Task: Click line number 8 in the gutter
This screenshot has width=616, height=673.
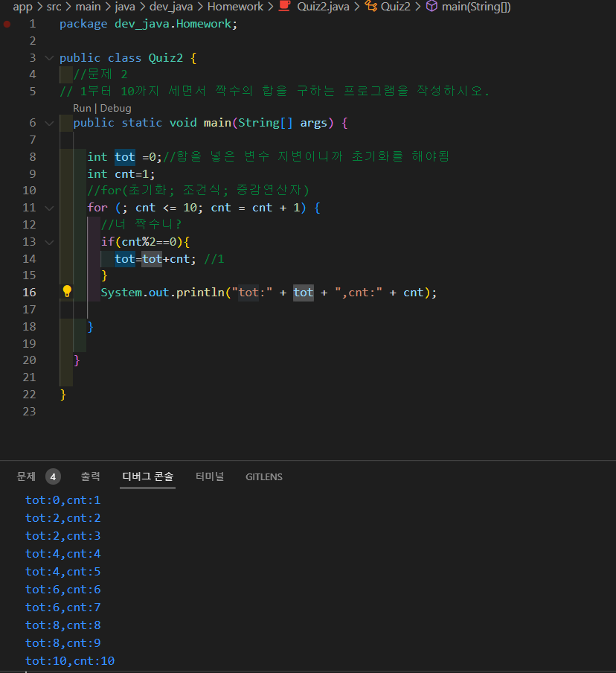Action: tap(33, 156)
